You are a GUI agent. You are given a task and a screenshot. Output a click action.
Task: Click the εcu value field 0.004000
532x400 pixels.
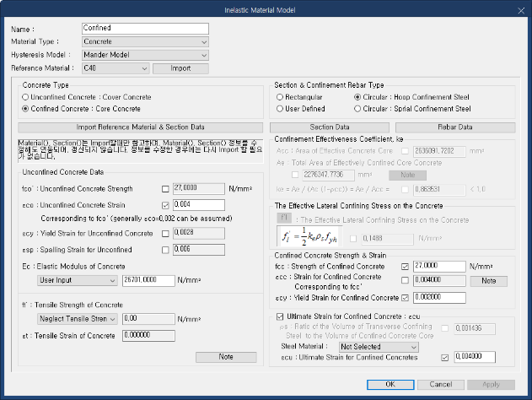click(475, 357)
